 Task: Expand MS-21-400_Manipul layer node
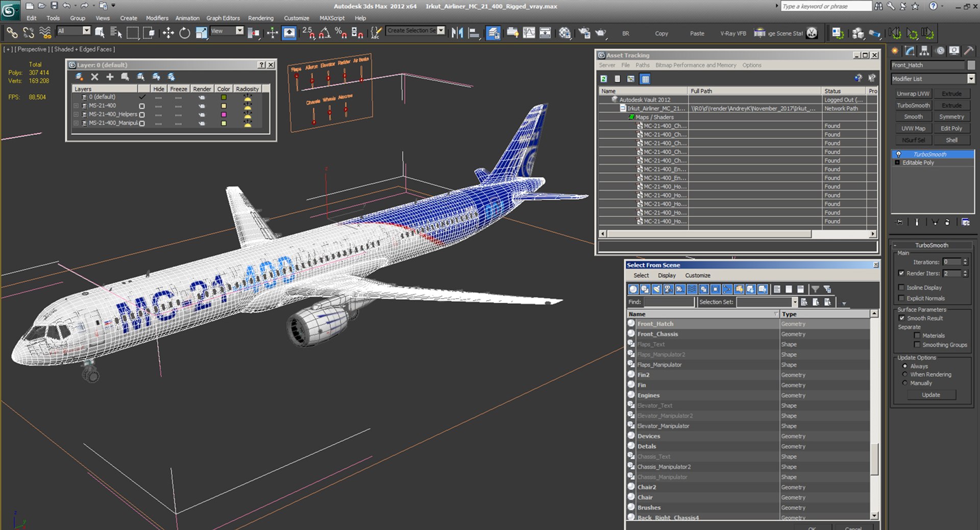(77, 123)
